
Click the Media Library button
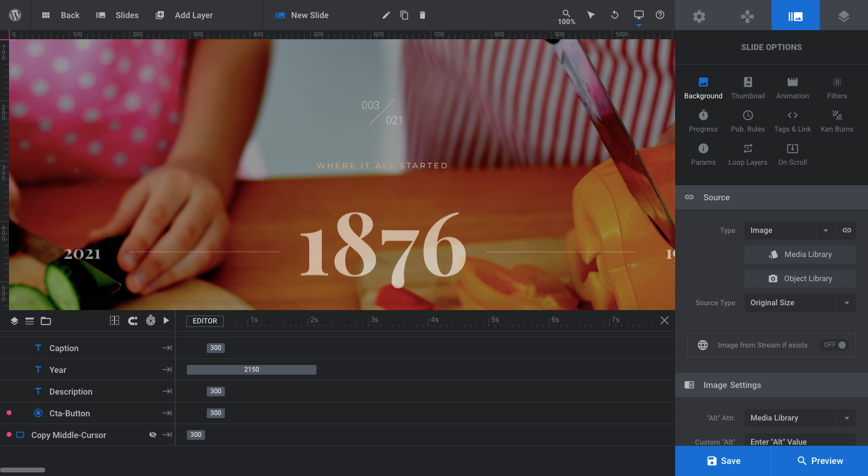(x=800, y=255)
